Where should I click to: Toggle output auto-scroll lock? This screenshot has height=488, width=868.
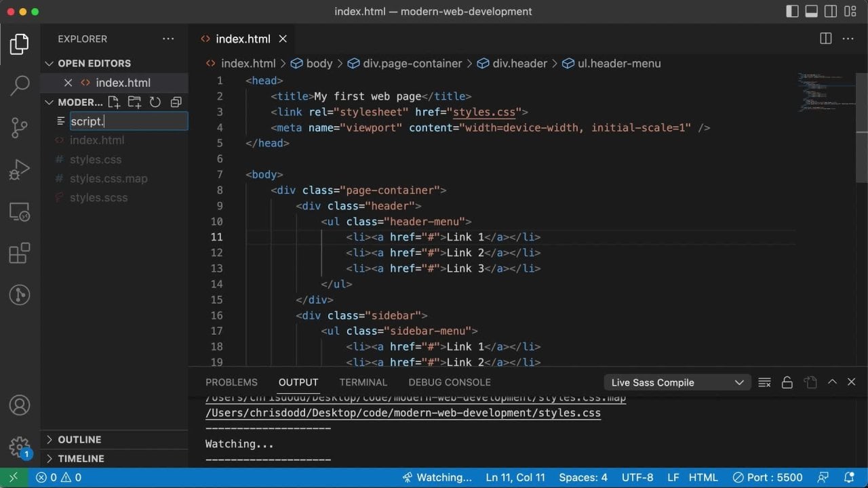pos(787,382)
